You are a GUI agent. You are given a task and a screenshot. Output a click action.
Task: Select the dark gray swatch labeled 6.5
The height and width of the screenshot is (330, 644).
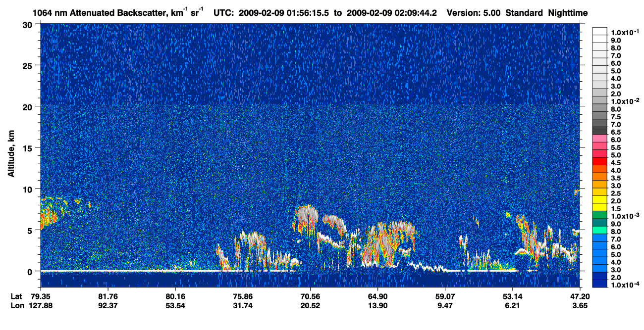599,131
